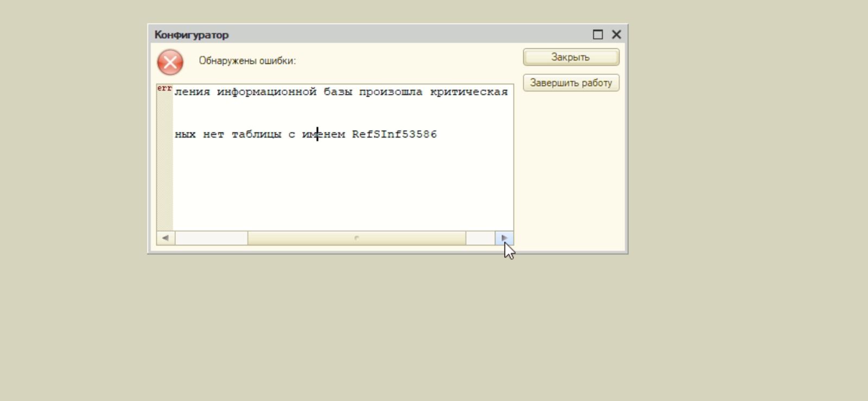The height and width of the screenshot is (401, 868).
Task: Click the word 'таблицы' in the second line
Action: (x=256, y=134)
